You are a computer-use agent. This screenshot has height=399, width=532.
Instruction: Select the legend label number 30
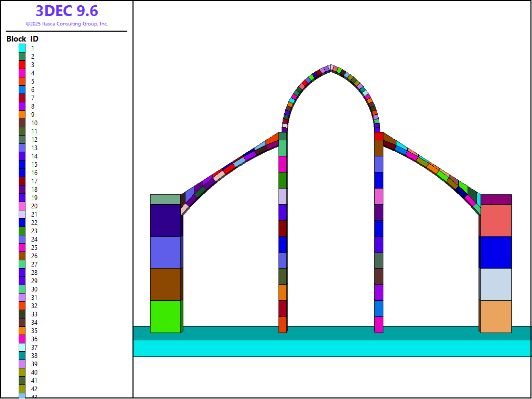pos(34,289)
